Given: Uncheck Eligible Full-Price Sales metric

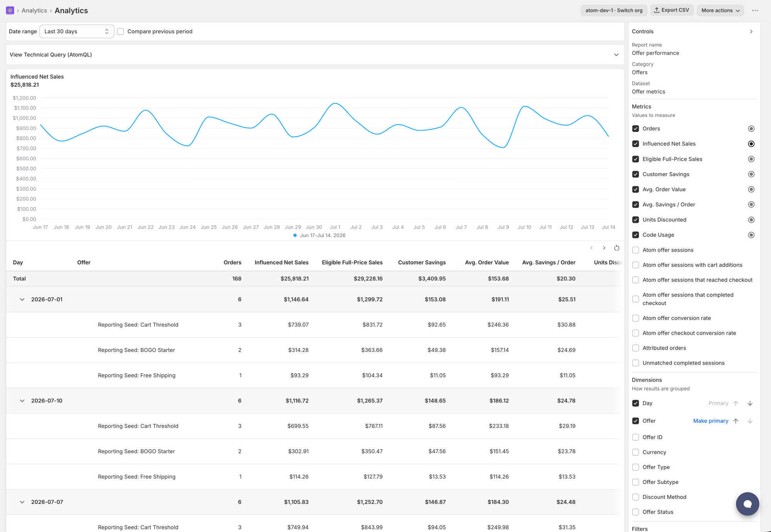Looking at the screenshot, I should 636,159.
